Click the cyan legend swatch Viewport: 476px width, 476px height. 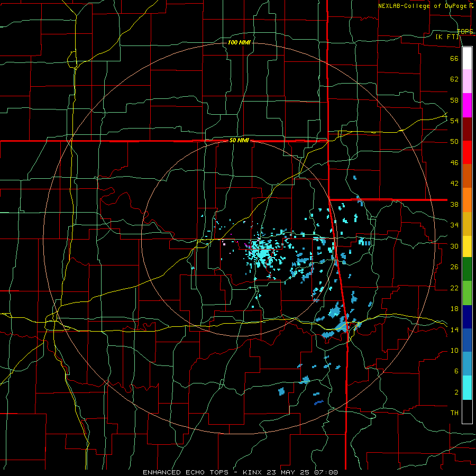[x=467, y=388]
